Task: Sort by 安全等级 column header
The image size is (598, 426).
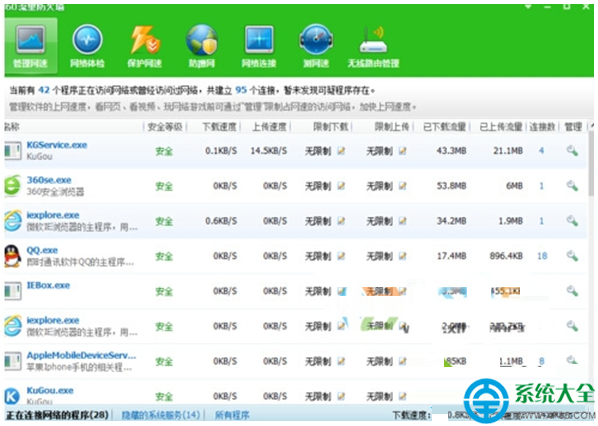Action: click(165, 127)
